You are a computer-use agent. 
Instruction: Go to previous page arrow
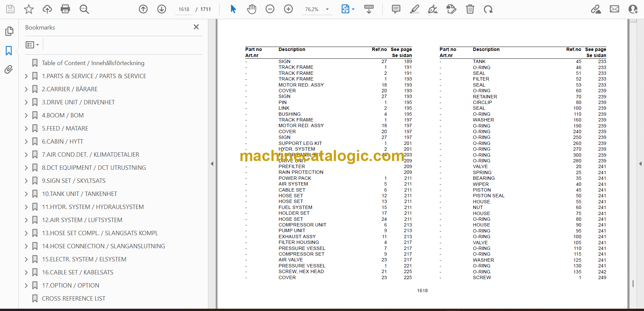click(x=143, y=9)
